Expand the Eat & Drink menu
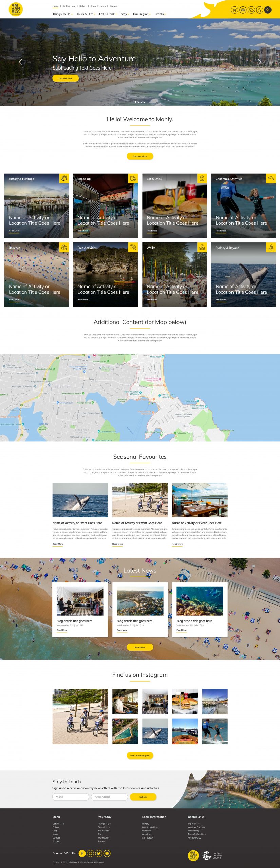The width and height of the screenshot is (280, 868). point(108,14)
